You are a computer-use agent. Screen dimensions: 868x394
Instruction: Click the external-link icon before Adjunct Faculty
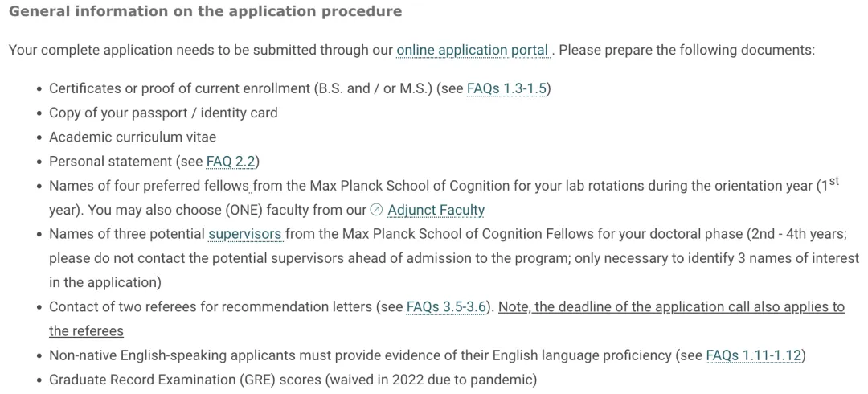click(x=376, y=210)
